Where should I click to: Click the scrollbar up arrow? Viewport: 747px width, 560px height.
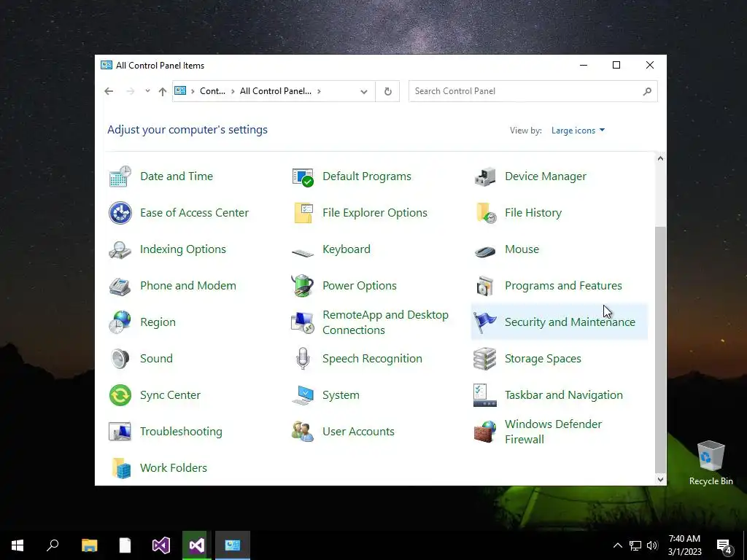(x=660, y=158)
